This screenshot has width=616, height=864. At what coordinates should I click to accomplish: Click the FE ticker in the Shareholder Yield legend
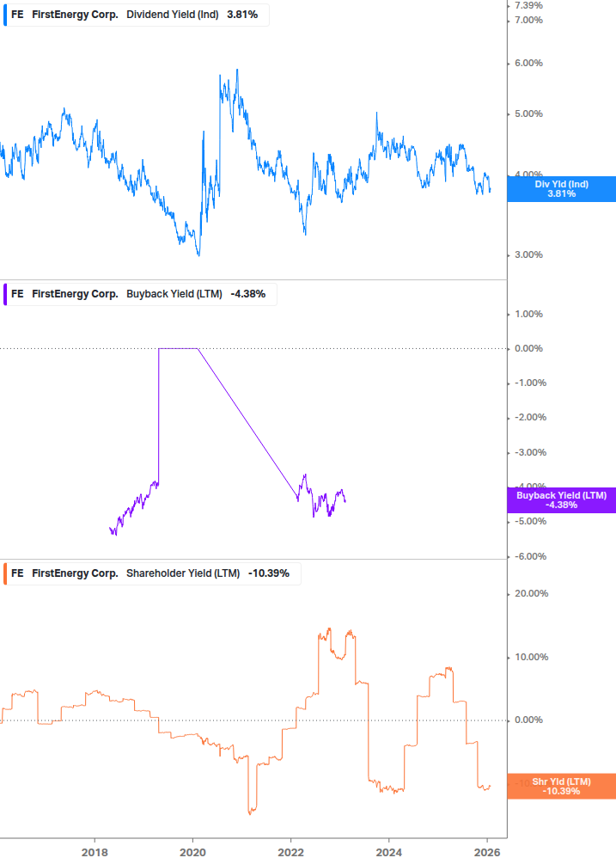[x=17, y=573]
